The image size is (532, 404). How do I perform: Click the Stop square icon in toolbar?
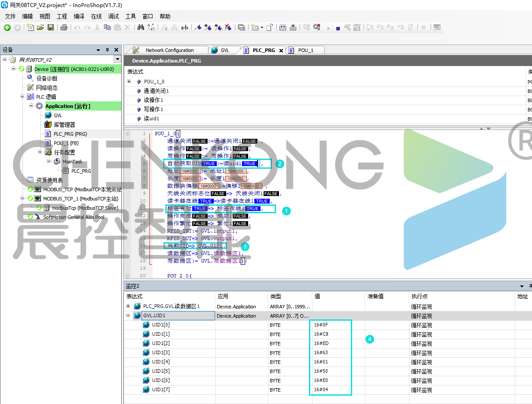click(338, 28)
